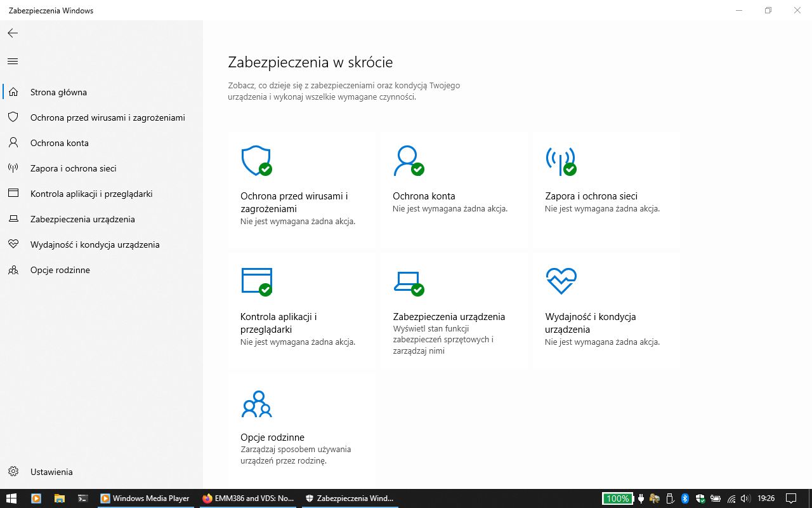
Task: Click the person icon beside Ochrona konta in the sidebar
Action: tap(13, 143)
